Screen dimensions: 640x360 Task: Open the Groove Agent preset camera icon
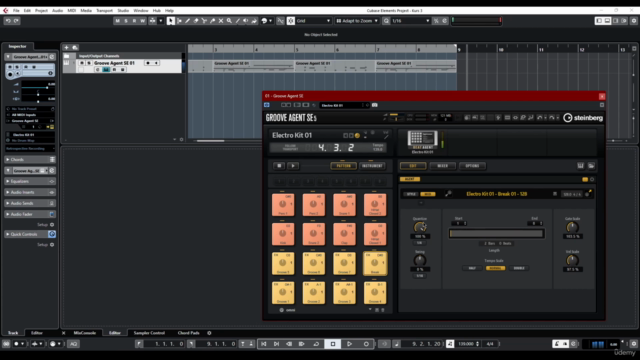tap(375, 105)
